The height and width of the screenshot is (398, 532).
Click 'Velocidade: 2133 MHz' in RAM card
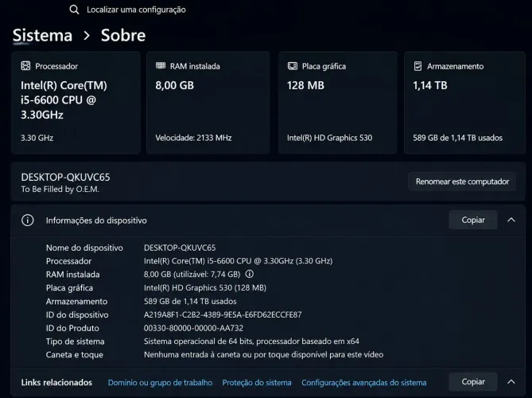click(193, 138)
